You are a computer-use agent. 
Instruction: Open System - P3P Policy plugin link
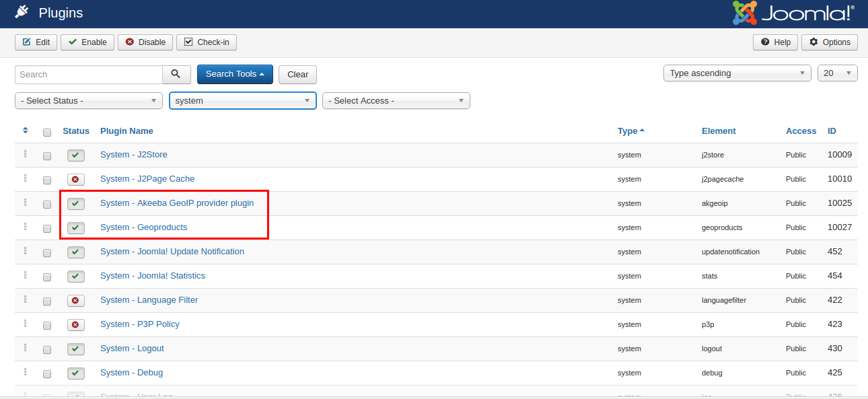coord(140,324)
